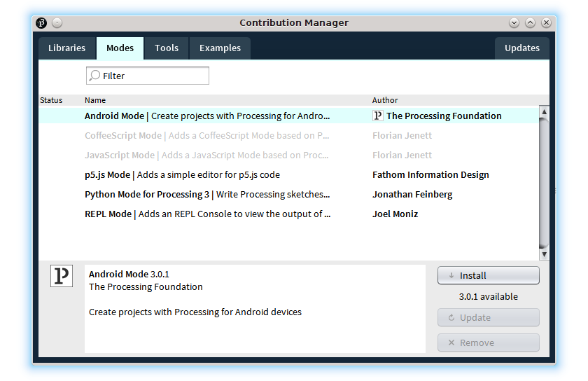Click the large Processing logo in details panel
This screenshot has width=588, height=381.
point(62,276)
